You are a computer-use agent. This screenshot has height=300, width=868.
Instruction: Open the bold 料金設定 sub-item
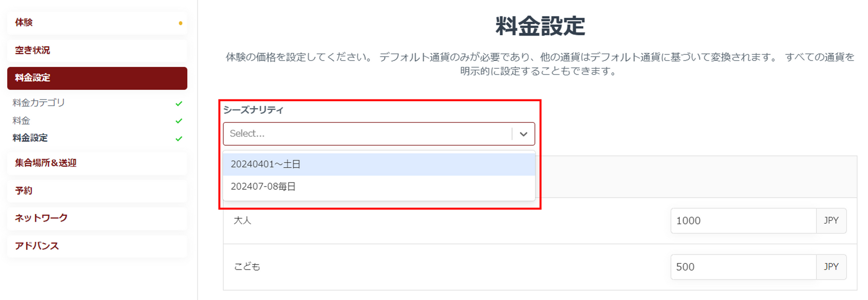30,138
